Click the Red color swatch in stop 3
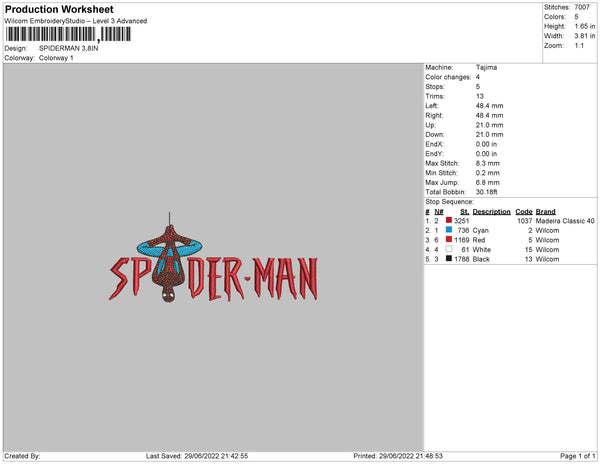Image resolution: width=600 pixels, height=464 pixels. point(449,239)
